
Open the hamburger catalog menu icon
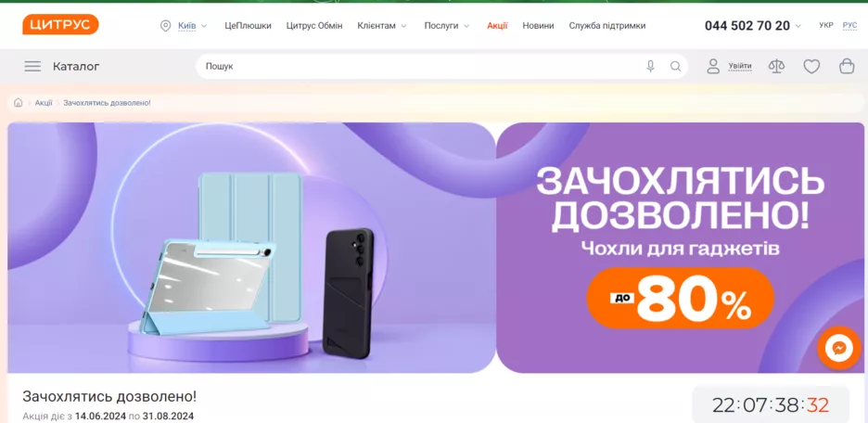[32, 67]
